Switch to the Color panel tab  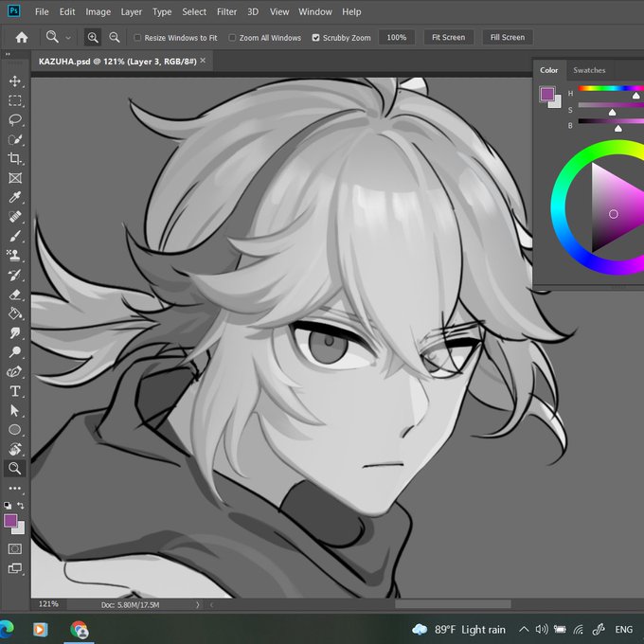pyautogui.click(x=548, y=70)
